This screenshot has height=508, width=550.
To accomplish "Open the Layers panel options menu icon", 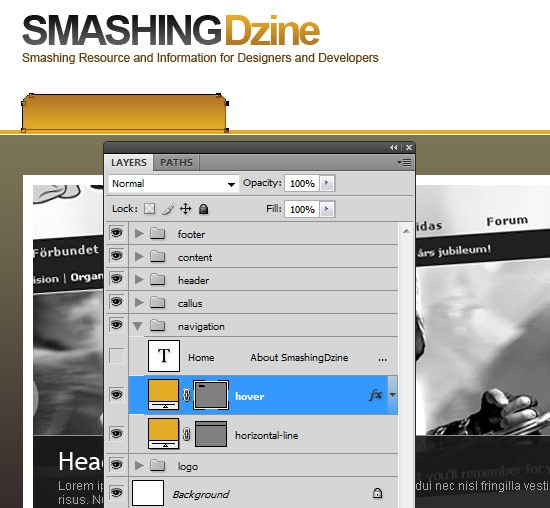I will pyautogui.click(x=404, y=162).
